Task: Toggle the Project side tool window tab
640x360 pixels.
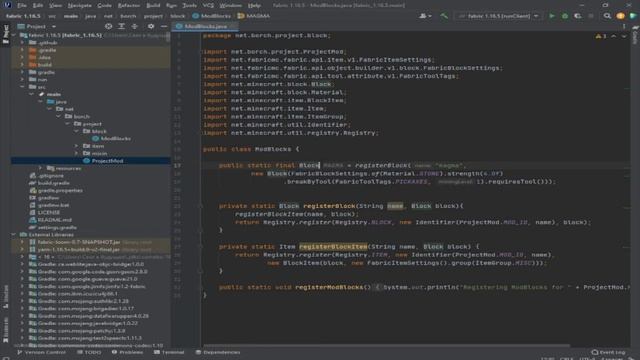Action: (x=5, y=34)
